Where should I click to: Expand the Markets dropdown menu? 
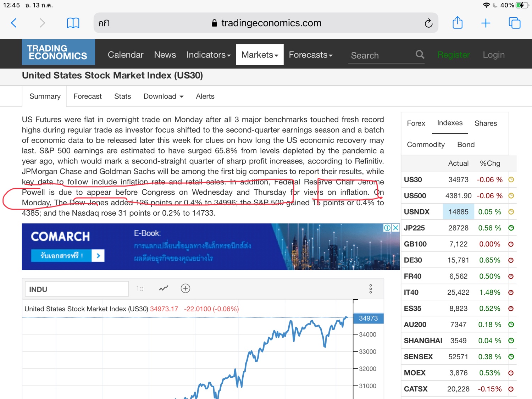click(260, 55)
